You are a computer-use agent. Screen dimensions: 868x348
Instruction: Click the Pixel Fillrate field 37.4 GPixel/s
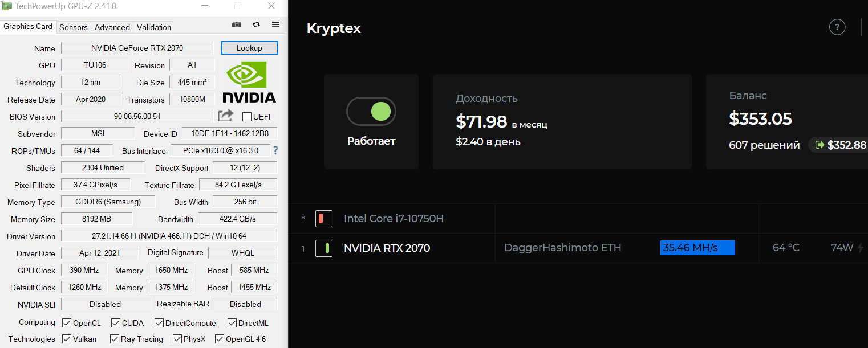coord(95,185)
